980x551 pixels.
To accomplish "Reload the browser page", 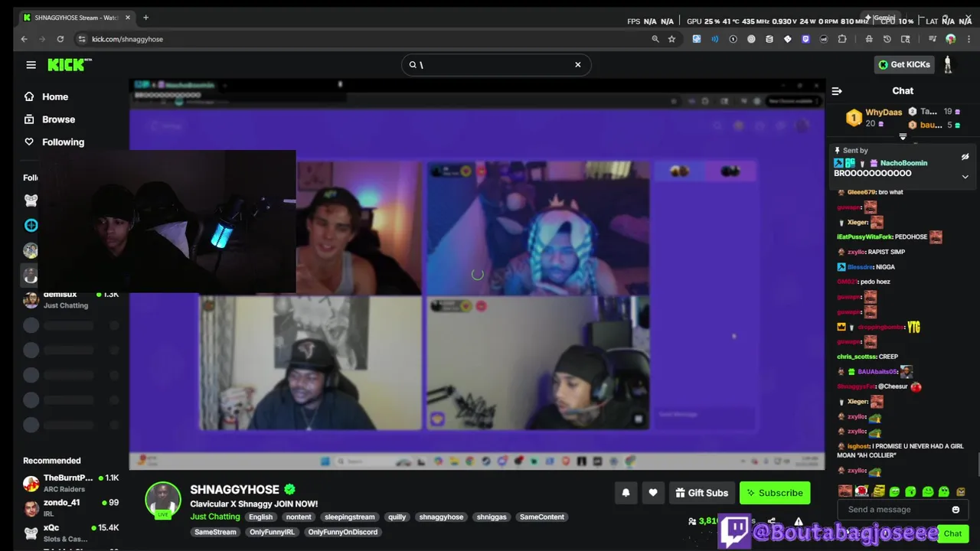I will 61,39.
